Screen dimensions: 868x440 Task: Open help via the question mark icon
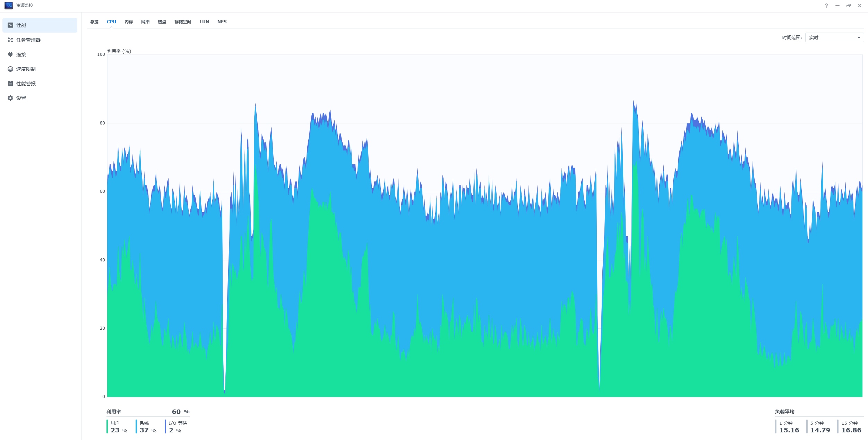point(826,6)
